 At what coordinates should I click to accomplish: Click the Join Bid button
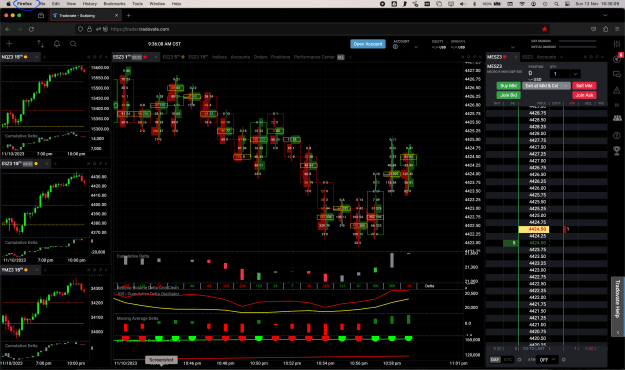(x=509, y=95)
